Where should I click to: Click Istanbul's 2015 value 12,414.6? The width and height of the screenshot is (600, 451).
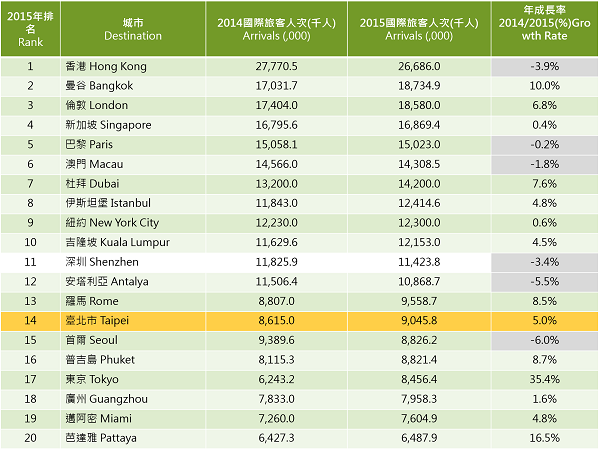coord(419,204)
